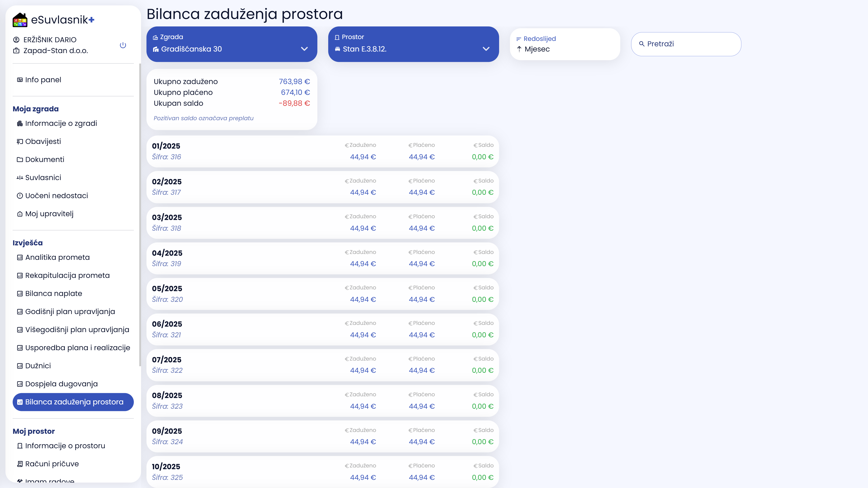Click the Moj upravitelj house icon
868x488 pixels.
point(20,214)
